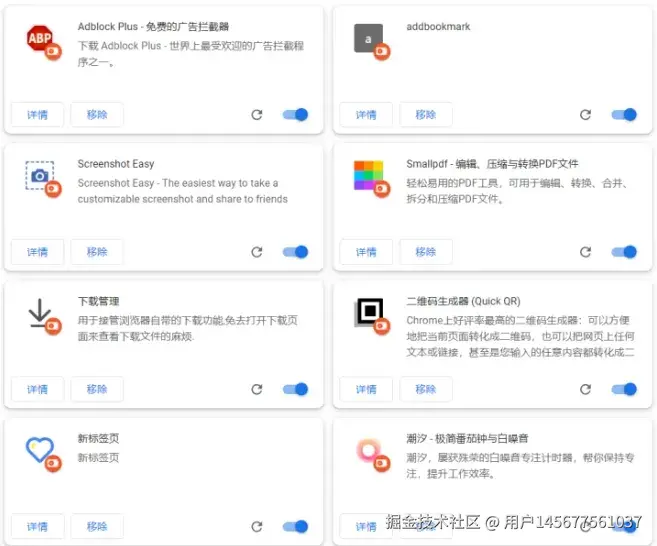The image size is (657, 546).
Task: Open 详情 for Smallpdf
Action: [x=366, y=252]
